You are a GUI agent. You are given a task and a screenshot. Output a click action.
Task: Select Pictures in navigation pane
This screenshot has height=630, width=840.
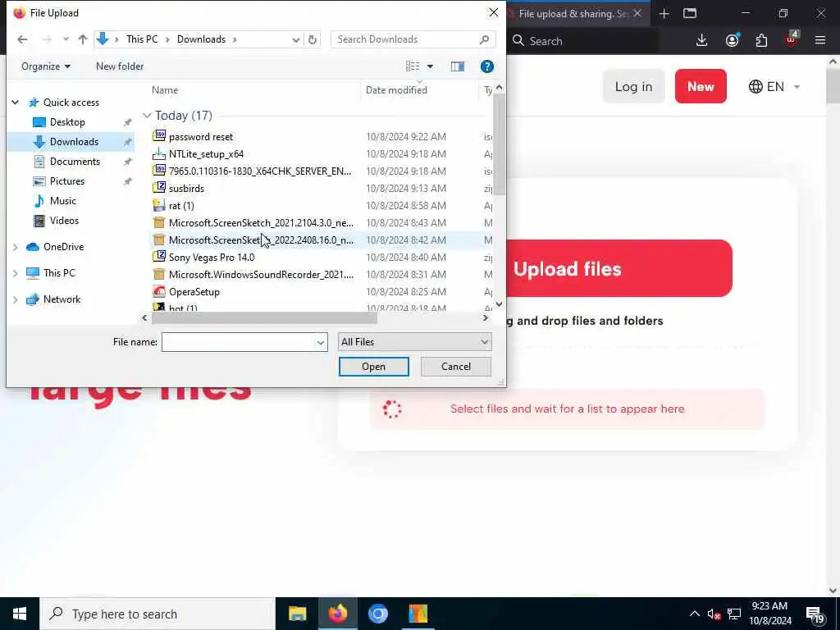[67, 181]
